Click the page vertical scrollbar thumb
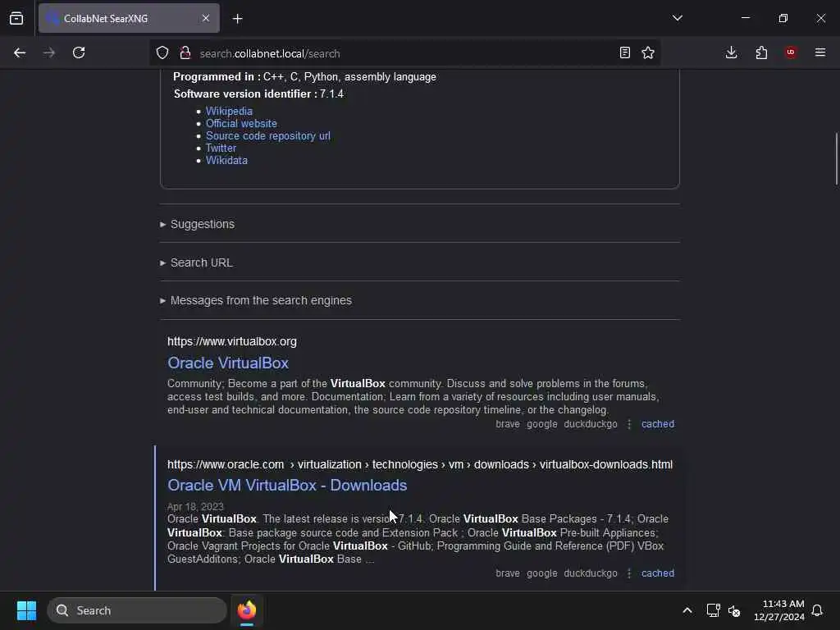This screenshot has height=630, width=840. [836, 158]
